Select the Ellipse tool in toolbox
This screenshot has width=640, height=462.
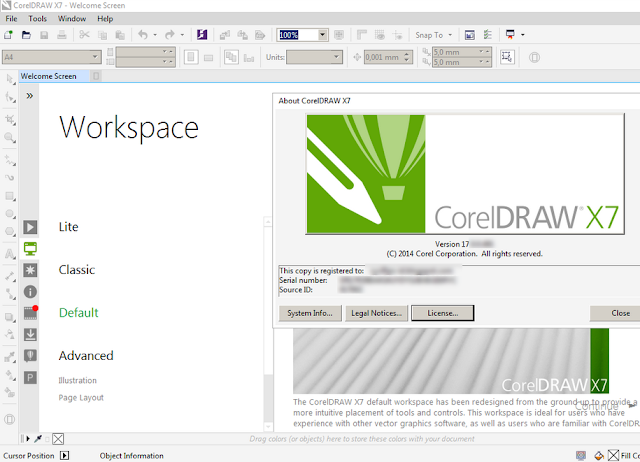10,214
